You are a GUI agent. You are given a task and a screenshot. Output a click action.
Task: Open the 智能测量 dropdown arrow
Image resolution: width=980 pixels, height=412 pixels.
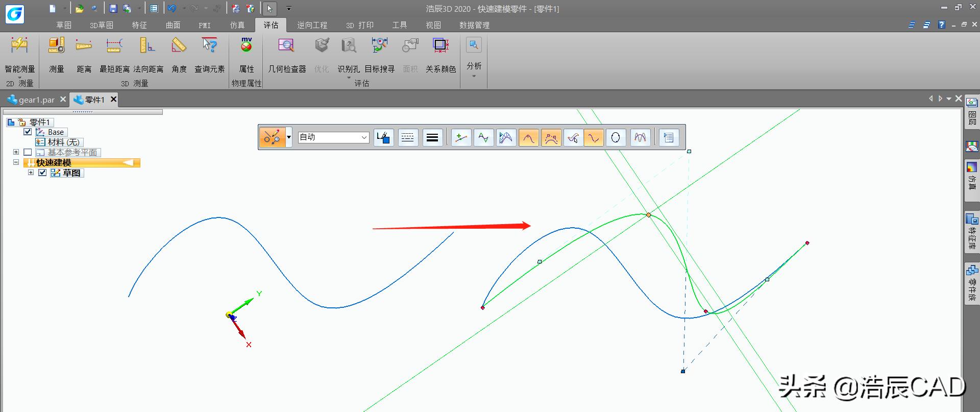point(19,78)
